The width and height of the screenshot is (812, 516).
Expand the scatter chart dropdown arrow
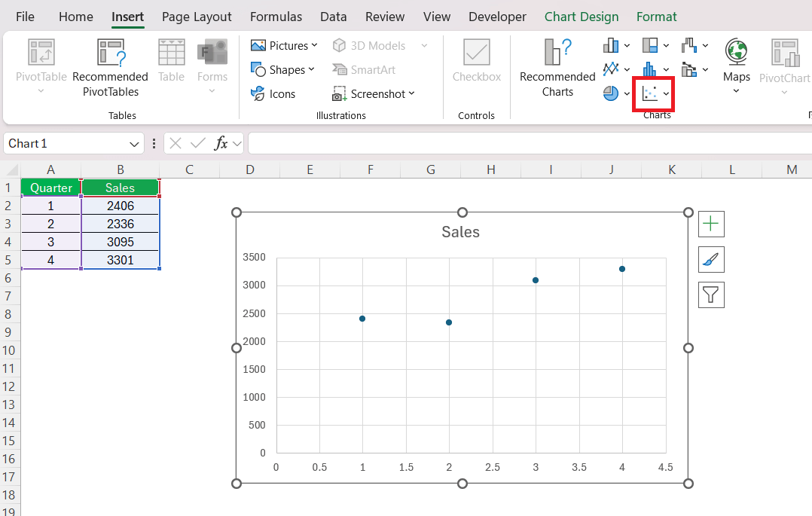point(667,93)
